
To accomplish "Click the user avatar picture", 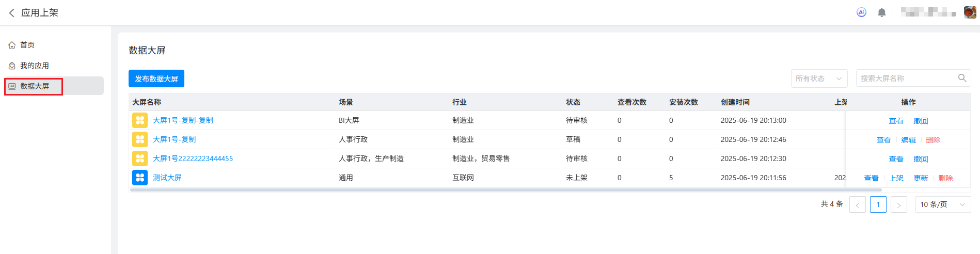I will tap(970, 12).
